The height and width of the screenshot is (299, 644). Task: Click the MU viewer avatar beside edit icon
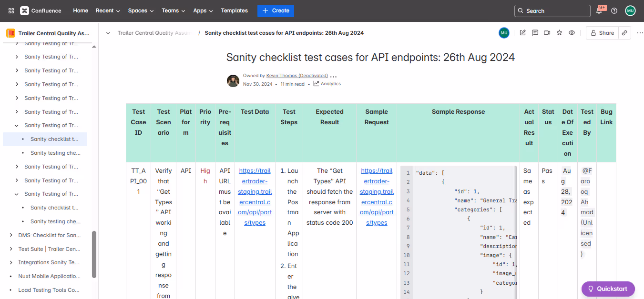click(504, 33)
